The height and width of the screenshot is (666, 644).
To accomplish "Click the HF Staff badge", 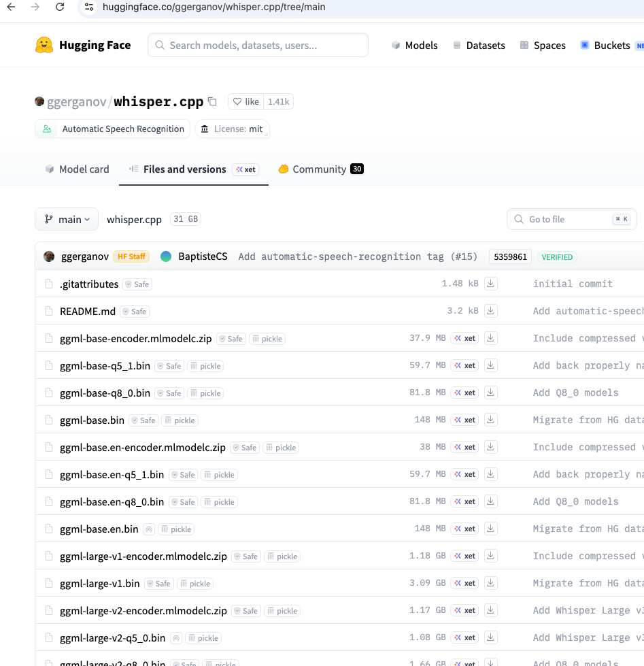I will [131, 256].
